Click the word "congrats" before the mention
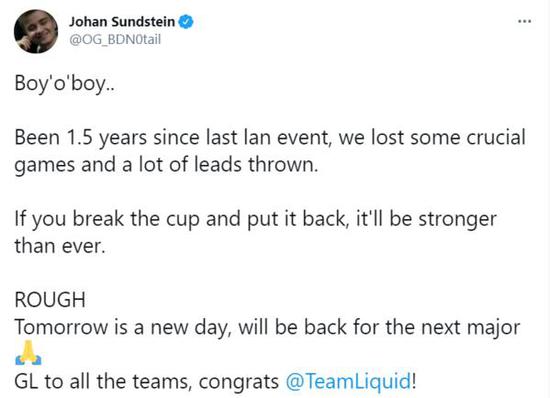Screen dimensions: 550x398 239,382
